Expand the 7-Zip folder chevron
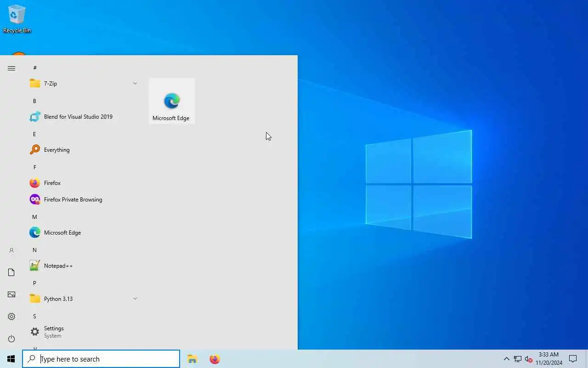The width and height of the screenshot is (588, 368). pyautogui.click(x=135, y=83)
